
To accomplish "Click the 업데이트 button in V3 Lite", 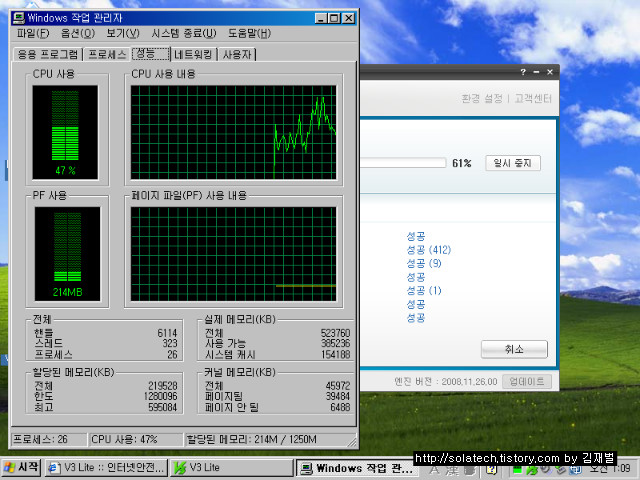I will coord(527,382).
